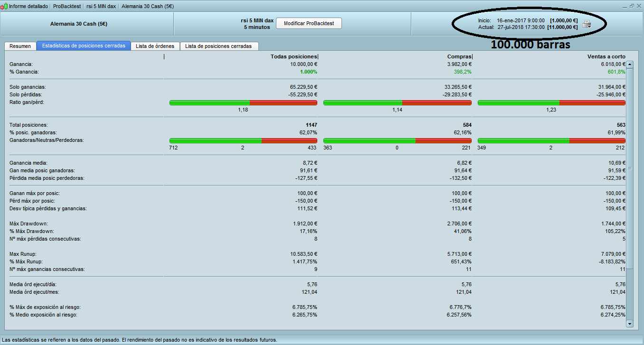Click the scrollbar down arrow of the statistics
644x345 pixels.
pyautogui.click(x=630, y=324)
